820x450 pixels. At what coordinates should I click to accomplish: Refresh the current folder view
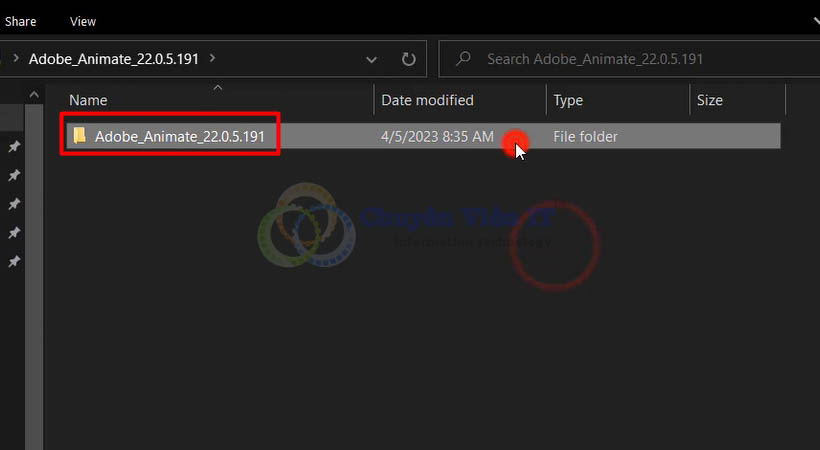408,59
